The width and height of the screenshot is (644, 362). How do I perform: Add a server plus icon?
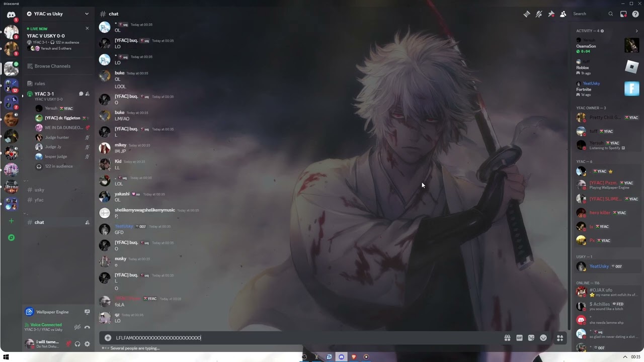point(11,221)
